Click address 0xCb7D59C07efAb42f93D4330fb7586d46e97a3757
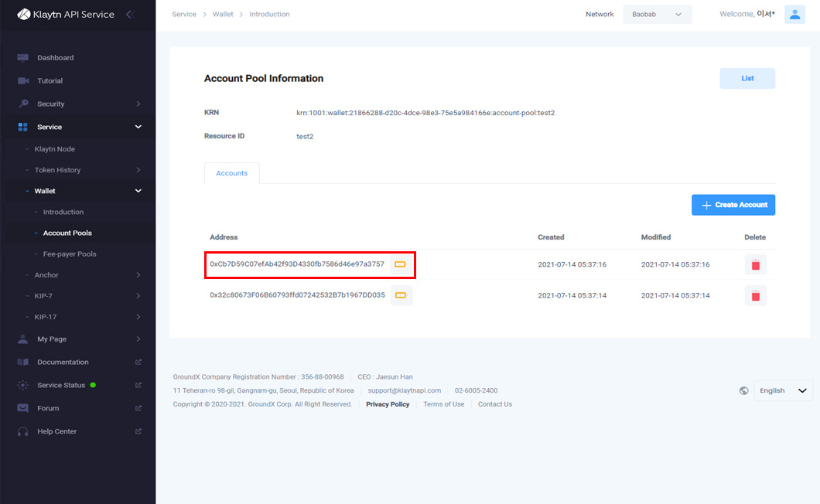820x504 pixels. [x=297, y=264]
